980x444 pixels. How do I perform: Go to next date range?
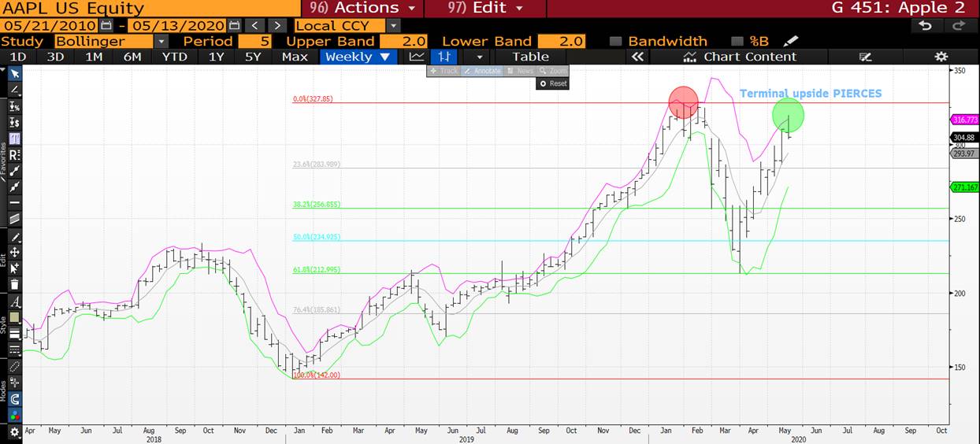(x=277, y=25)
